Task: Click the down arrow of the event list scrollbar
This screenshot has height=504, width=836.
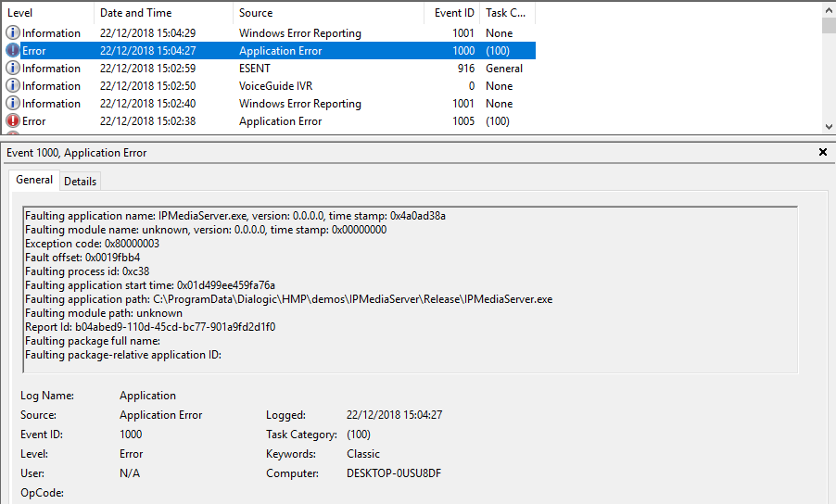Action: (829, 126)
